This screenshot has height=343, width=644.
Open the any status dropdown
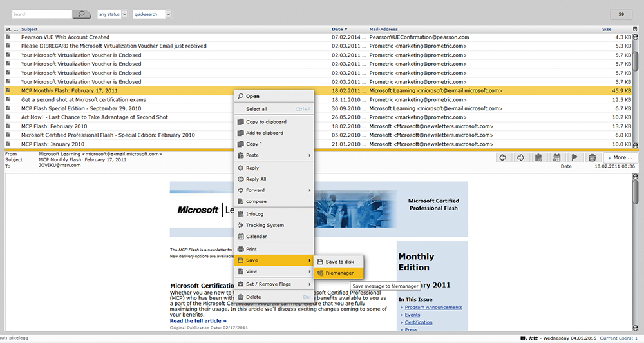pos(113,14)
